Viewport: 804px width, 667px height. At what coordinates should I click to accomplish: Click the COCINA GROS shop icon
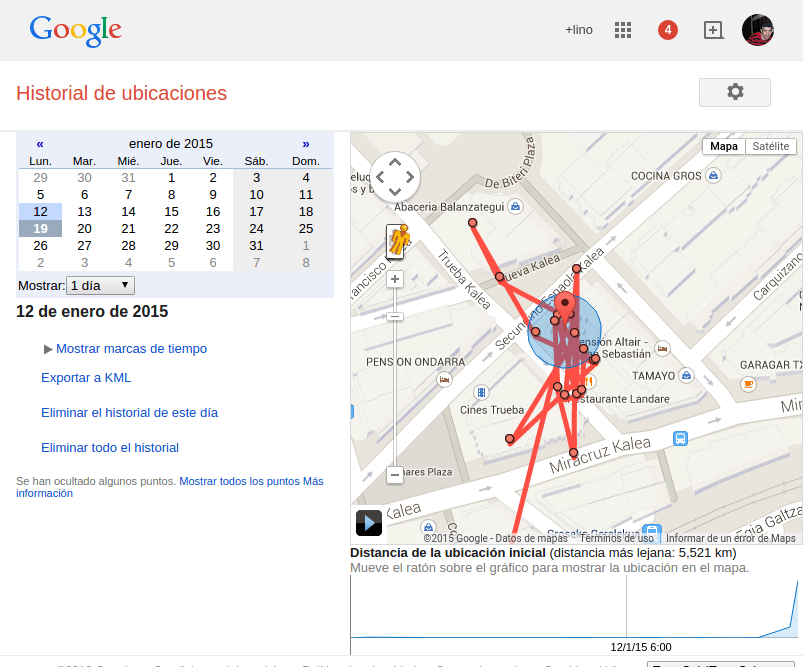coord(713,176)
